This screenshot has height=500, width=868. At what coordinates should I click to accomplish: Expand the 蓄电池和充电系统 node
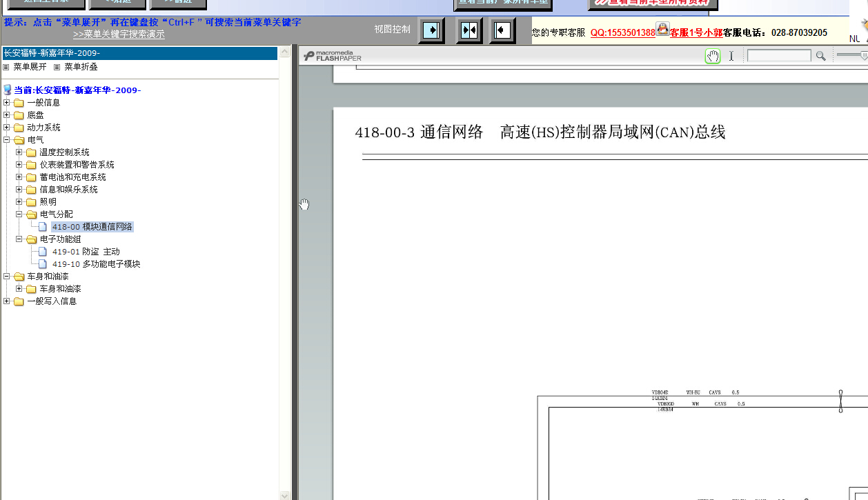point(19,177)
